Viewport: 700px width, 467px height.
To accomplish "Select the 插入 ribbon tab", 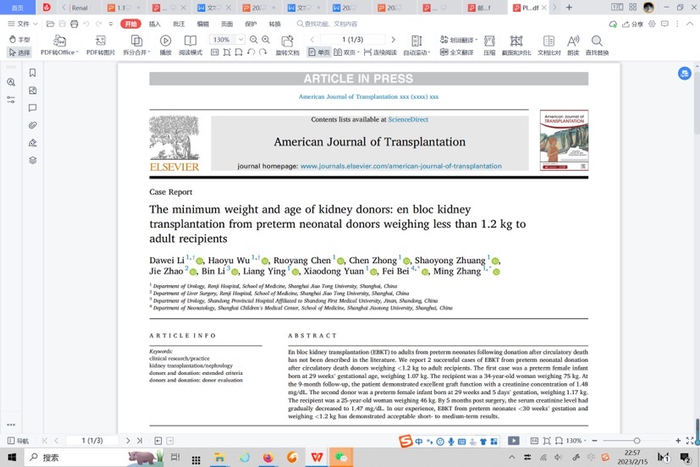I will click(x=154, y=24).
